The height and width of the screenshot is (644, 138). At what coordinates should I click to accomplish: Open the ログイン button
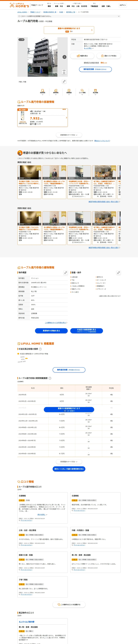(x=123, y=5)
